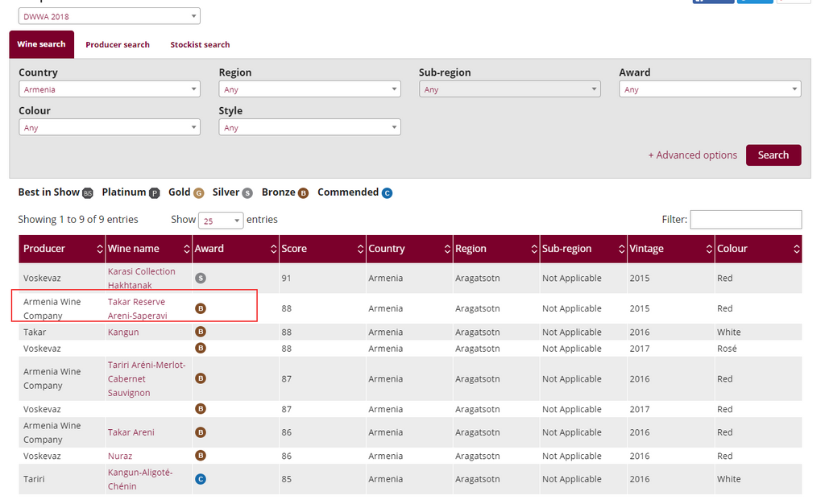Sort table by Vintage column arrows
The width and height of the screenshot is (825, 504).
coord(709,249)
